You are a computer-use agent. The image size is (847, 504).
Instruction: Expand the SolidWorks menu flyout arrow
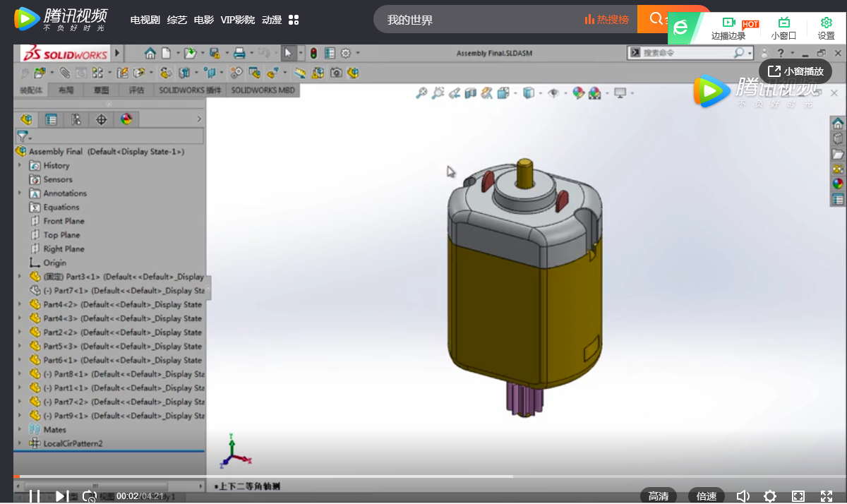117,53
